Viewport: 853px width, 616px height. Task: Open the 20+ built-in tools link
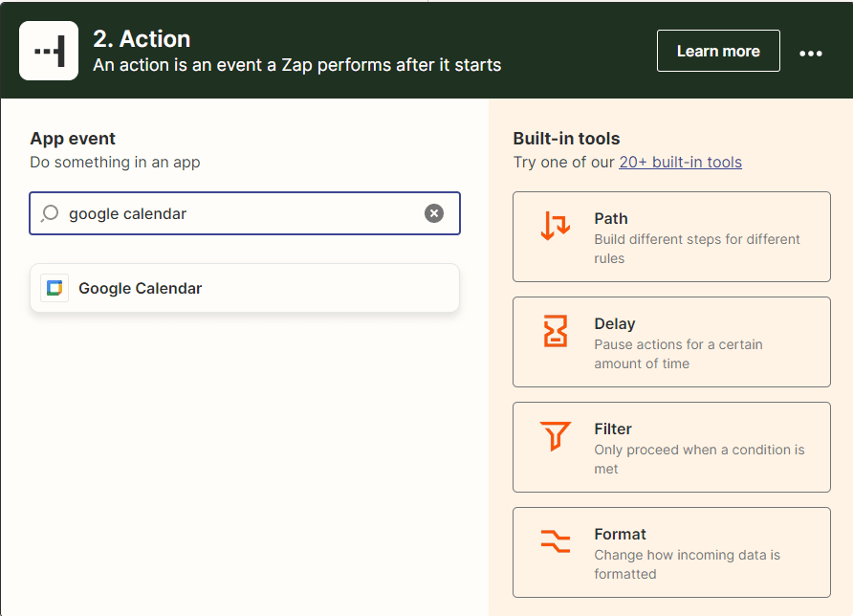click(680, 162)
